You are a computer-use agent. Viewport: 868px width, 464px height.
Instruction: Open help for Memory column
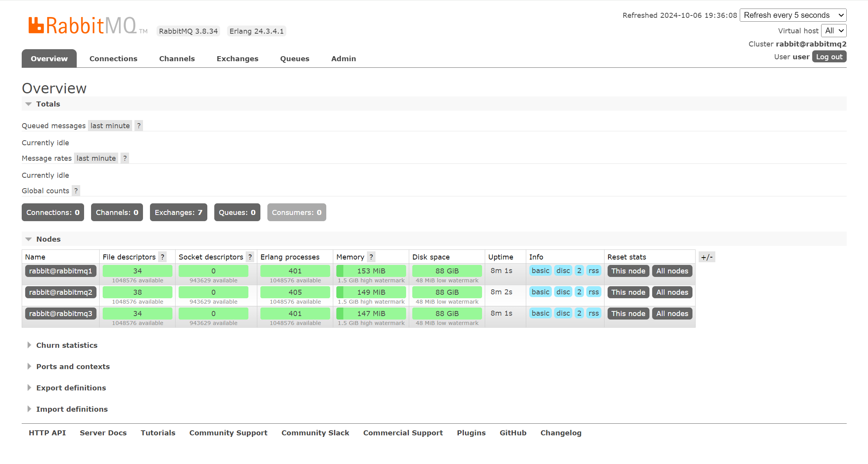click(x=371, y=257)
